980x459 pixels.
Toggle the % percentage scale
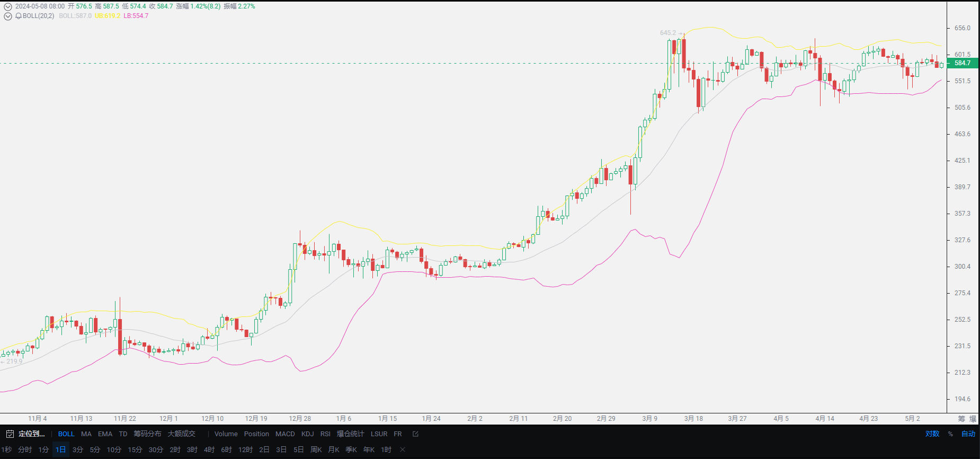(x=950, y=434)
